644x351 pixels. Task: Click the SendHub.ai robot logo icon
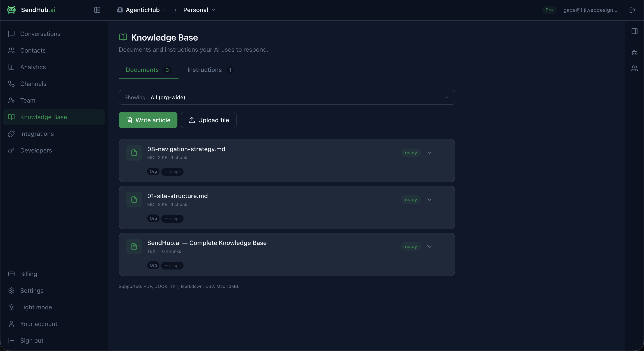(x=11, y=10)
